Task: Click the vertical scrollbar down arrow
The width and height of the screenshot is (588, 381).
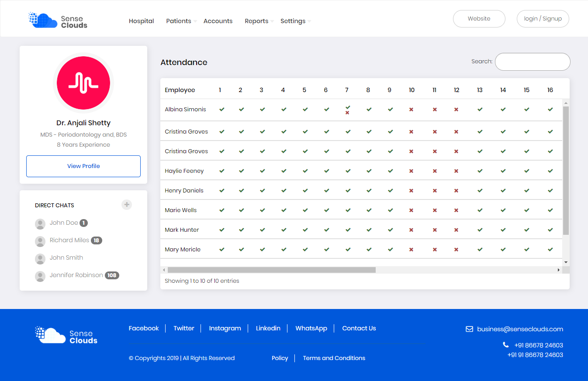Action: [x=566, y=262]
